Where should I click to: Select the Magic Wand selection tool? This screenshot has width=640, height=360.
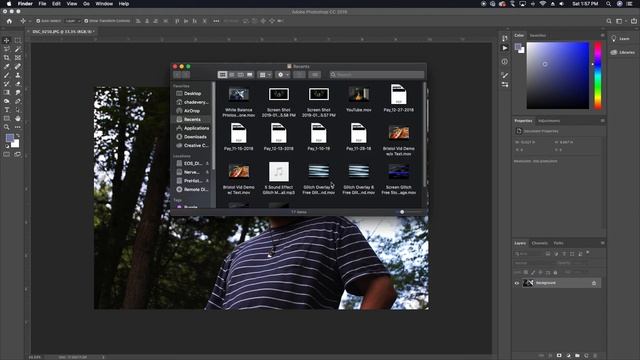click(18, 49)
